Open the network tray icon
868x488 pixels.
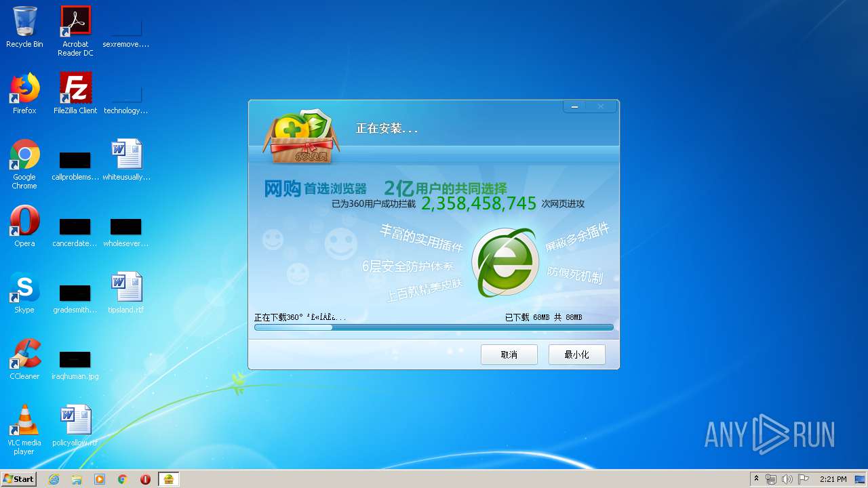[771, 479]
